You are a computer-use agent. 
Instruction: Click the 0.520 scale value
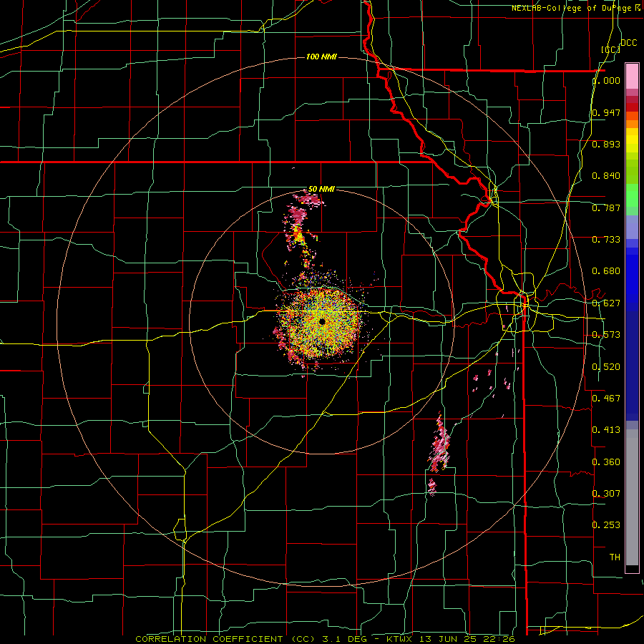(606, 366)
